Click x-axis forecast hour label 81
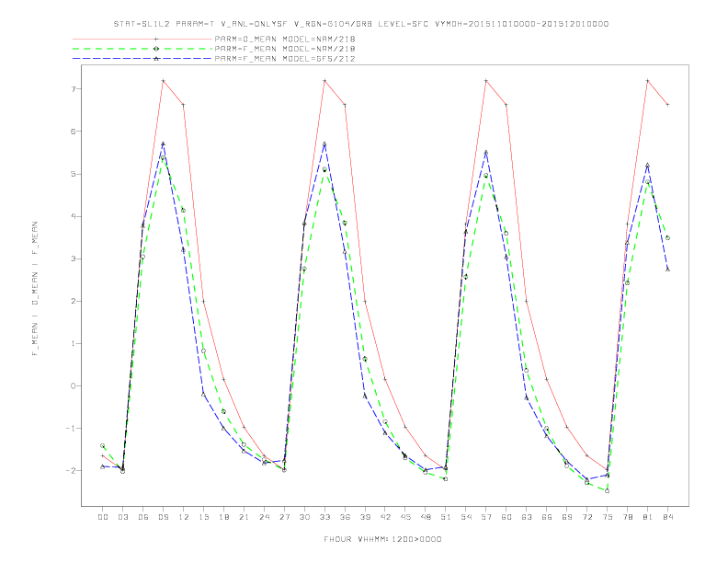 [x=648, y=517]
